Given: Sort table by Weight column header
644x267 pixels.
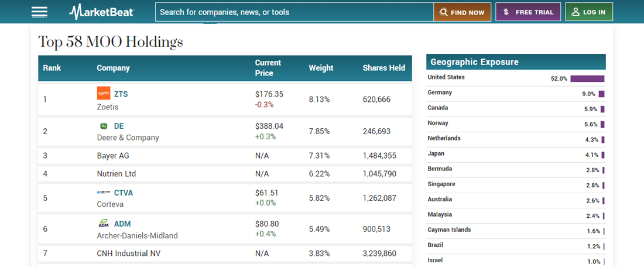Looking at the screenshot, I should pyautogui.click(x=321, y=68).
